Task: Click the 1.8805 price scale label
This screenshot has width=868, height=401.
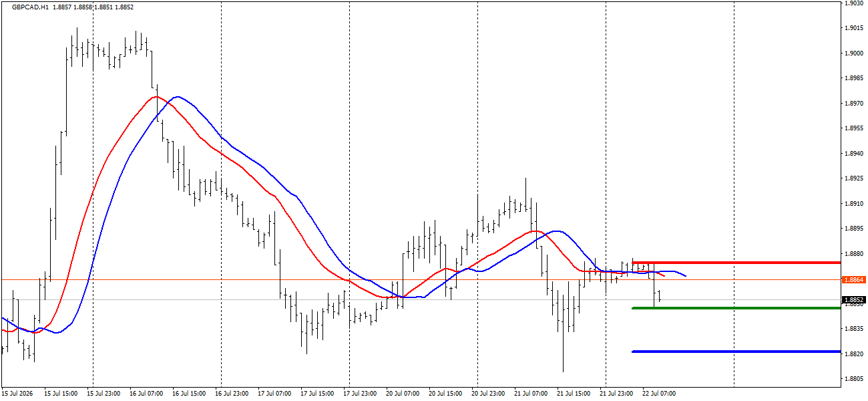Action: (x=853, y=379)
